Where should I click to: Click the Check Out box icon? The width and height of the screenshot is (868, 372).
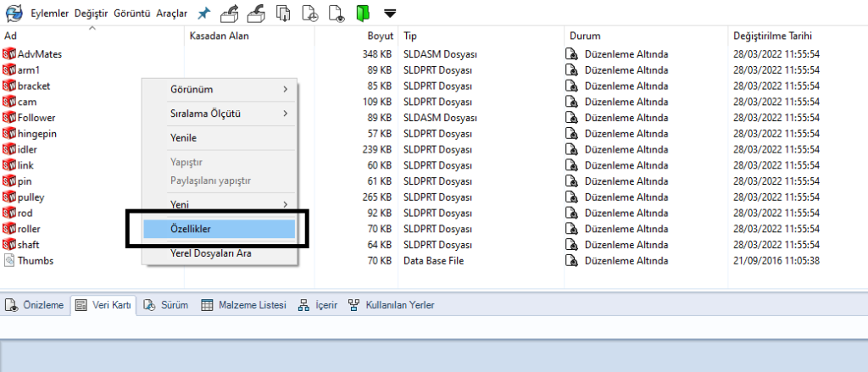pyautogui.click(x=230, y=13)
